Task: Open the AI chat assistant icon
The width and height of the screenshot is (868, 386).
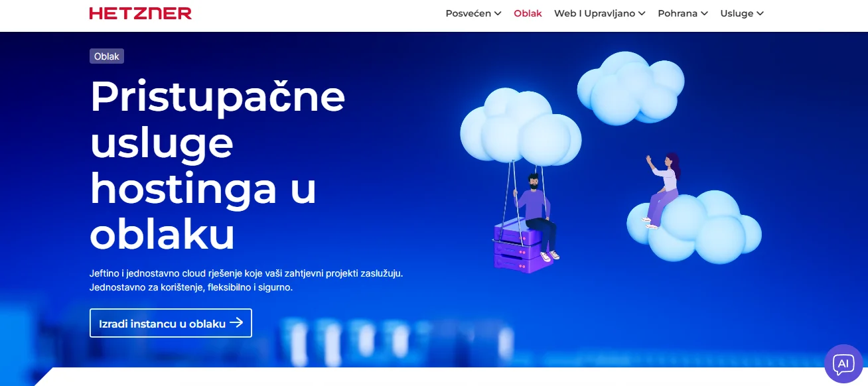Action: tap(843, 363)
